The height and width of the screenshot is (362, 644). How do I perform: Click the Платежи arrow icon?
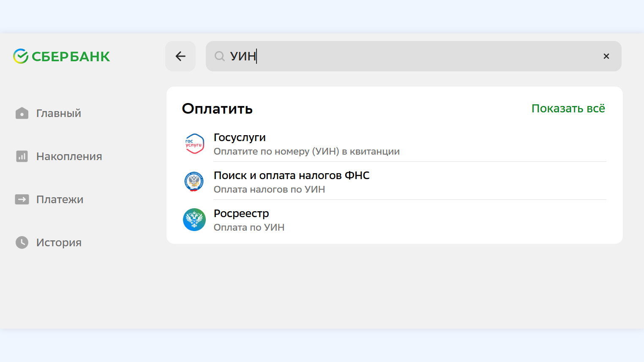click(22, 199)
